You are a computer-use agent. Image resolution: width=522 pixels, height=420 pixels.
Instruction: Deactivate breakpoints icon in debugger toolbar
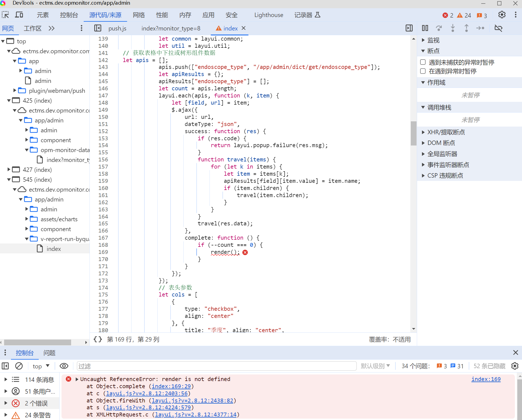point(498,28)
